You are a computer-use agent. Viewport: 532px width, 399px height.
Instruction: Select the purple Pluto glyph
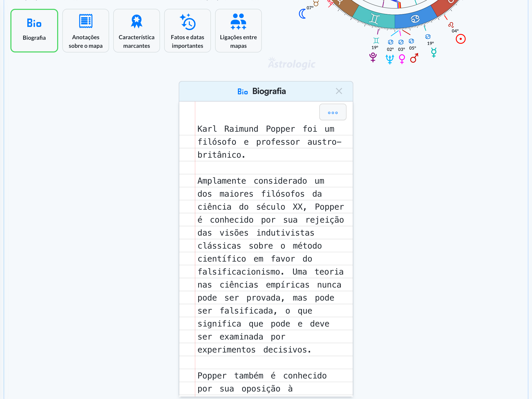tap(373, 57)
